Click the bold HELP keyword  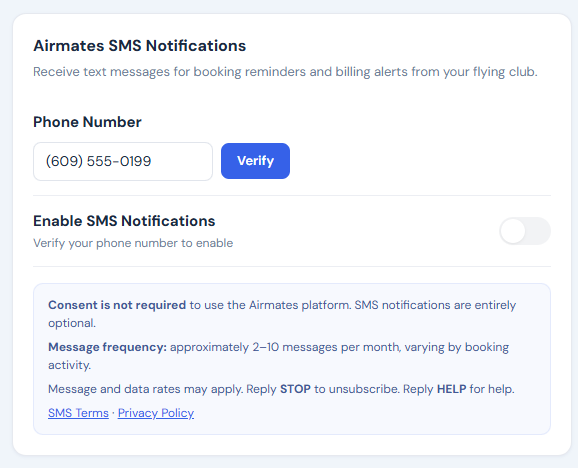(452, 389)
